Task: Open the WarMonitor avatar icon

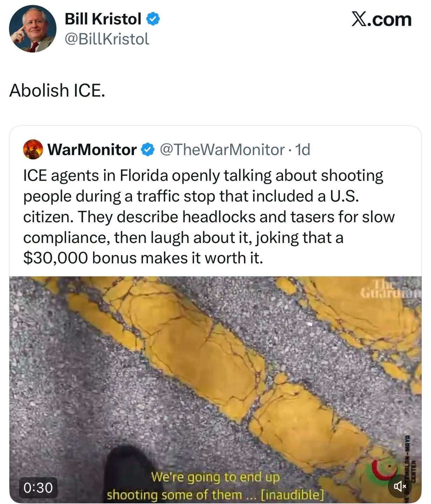Action: [x=33, y=149]
